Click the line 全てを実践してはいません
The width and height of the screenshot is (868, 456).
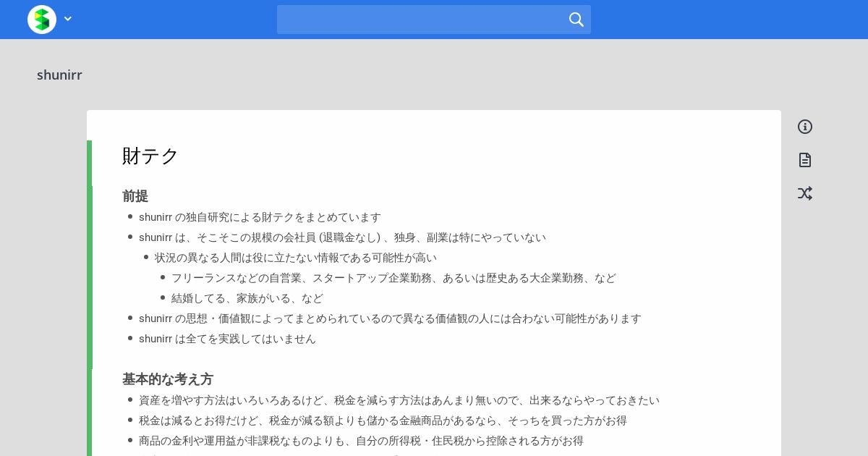[227, 339]
